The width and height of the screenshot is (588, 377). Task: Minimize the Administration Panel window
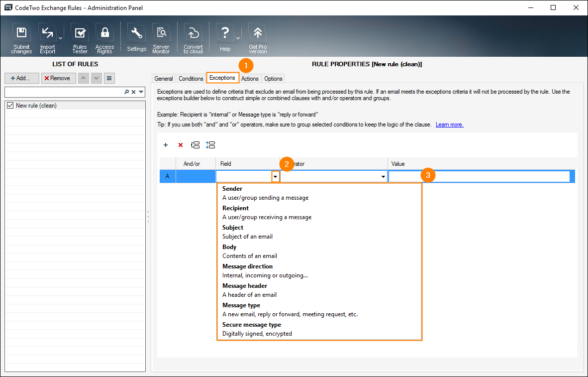click(531, 7)
